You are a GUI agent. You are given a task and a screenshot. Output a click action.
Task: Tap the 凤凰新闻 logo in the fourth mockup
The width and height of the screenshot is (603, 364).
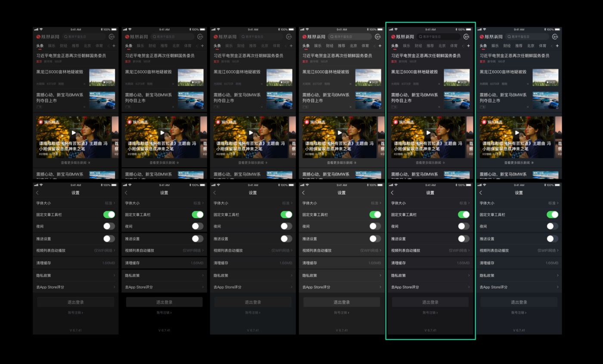(x=314, y=37)
